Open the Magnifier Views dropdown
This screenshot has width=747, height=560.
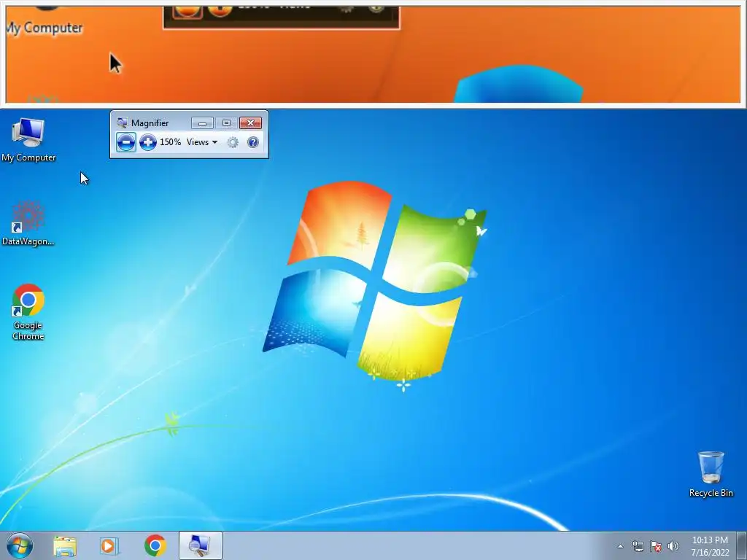coord(202,142)
